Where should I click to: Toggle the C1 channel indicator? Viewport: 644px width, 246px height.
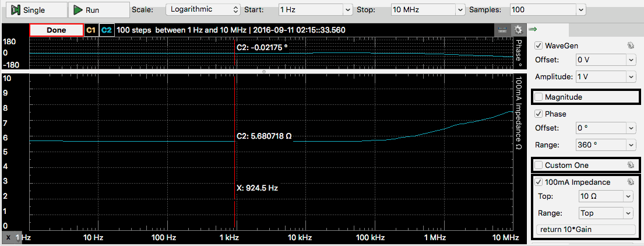point(90,30)
